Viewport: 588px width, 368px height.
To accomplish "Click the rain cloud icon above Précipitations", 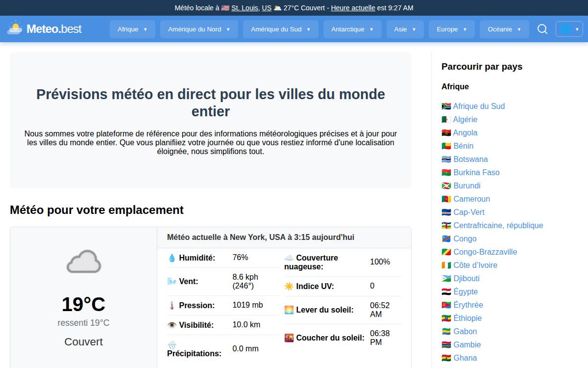I will click(x=171, y=344).
